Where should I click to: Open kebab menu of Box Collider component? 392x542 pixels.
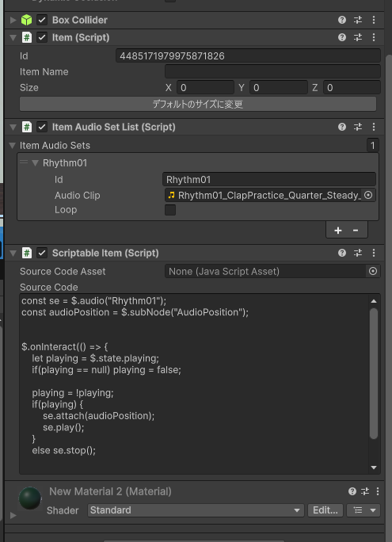click(374, 20)
